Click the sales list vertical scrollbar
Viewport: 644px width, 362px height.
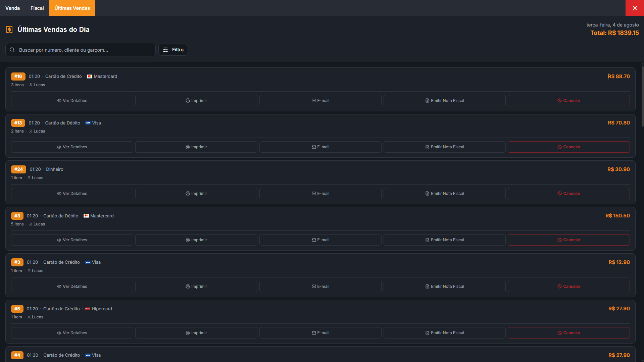[x=642, y=96]
